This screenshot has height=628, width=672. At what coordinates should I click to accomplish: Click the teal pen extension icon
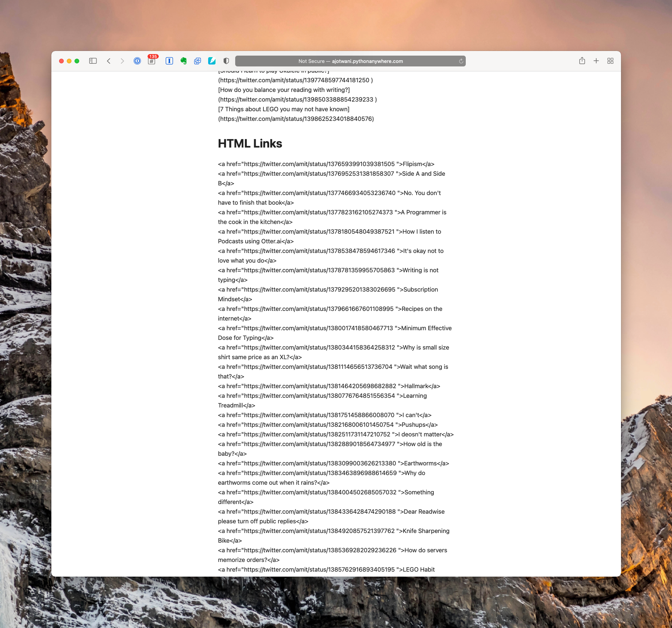212,61
